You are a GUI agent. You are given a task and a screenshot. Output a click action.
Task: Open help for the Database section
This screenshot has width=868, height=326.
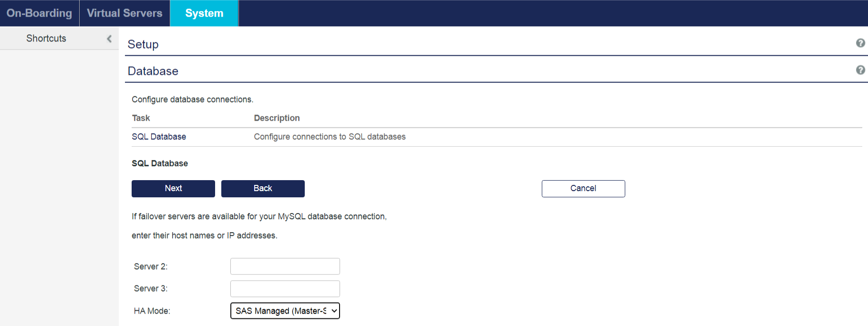[x=860, y=70]
